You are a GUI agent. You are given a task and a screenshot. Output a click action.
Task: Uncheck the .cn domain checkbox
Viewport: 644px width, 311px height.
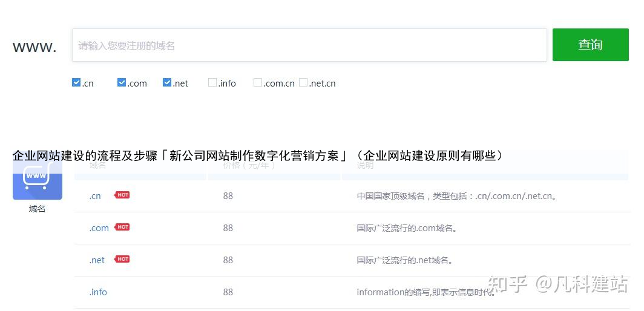[76, 82]
